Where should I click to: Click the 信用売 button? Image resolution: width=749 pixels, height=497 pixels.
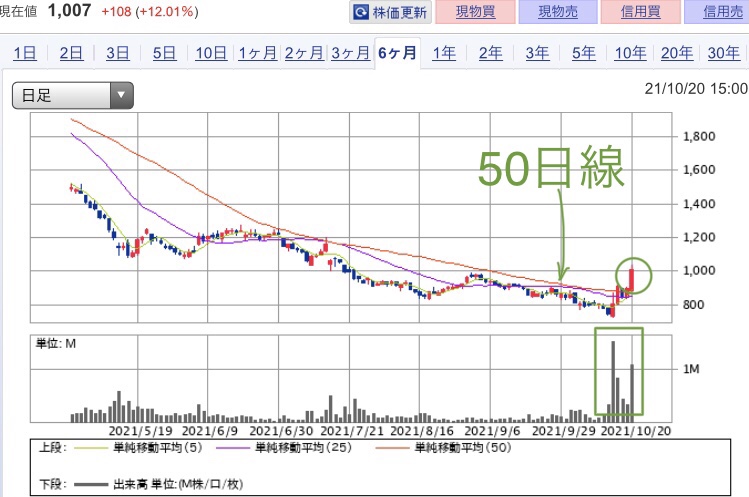(x=719, y=12)
